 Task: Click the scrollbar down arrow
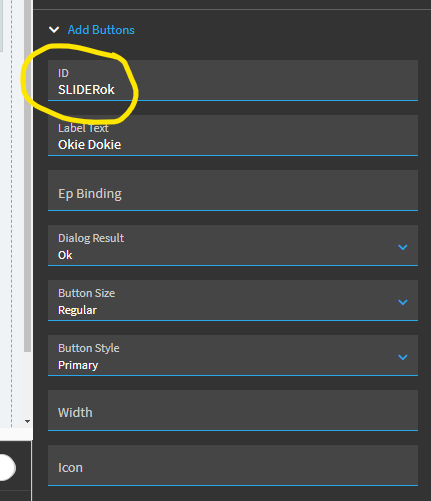(28, 422)
